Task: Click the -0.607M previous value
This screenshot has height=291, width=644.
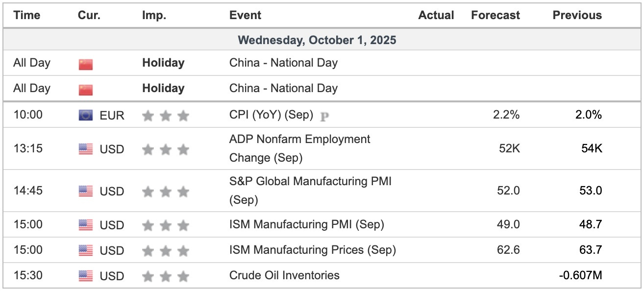Action: tap(580, 275)
